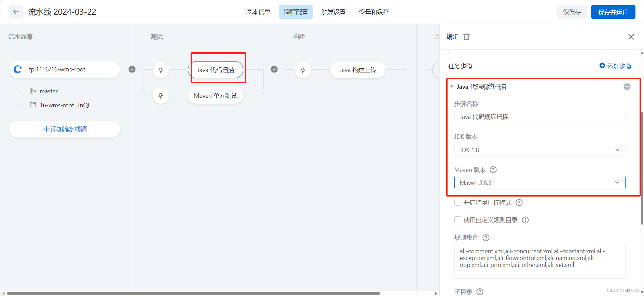Image resolution: width=644 pixels, height=296 pixels.
Task: Edit the 步骤名称 input field
Action: pyautogui.click(x=540, y=117)
